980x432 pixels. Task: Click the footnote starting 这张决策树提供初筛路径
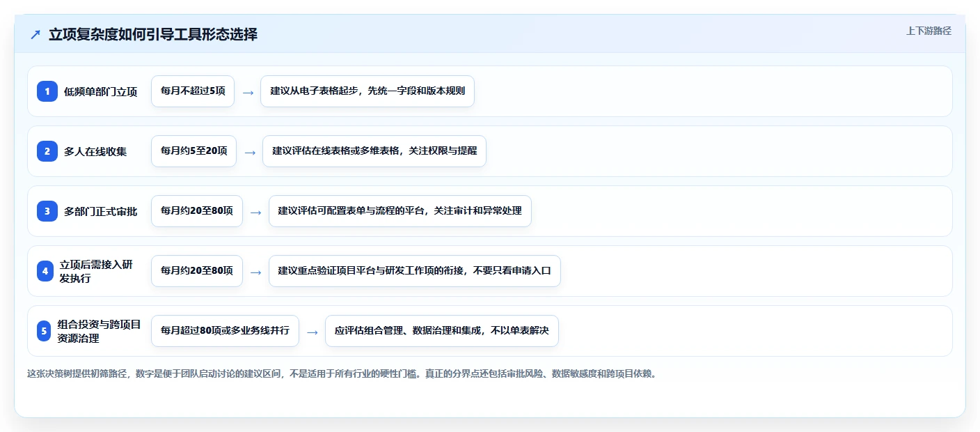point(341,373)
